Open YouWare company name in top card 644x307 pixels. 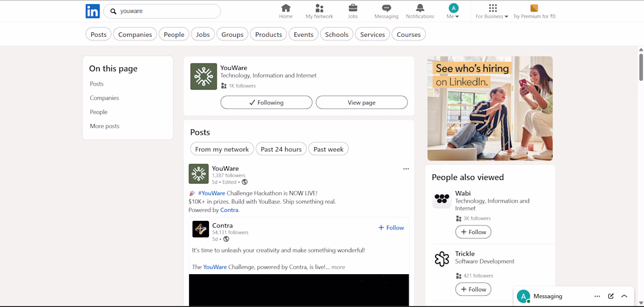pos(234,68)
